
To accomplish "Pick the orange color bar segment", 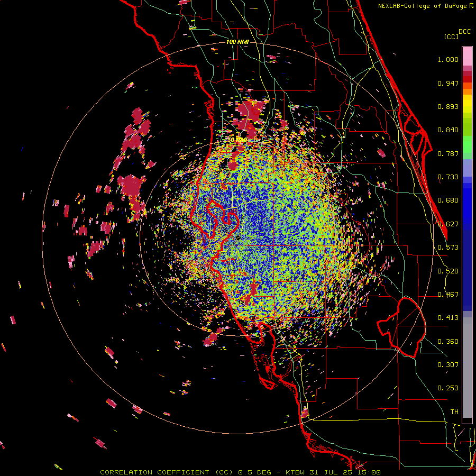I will [467, 91].
